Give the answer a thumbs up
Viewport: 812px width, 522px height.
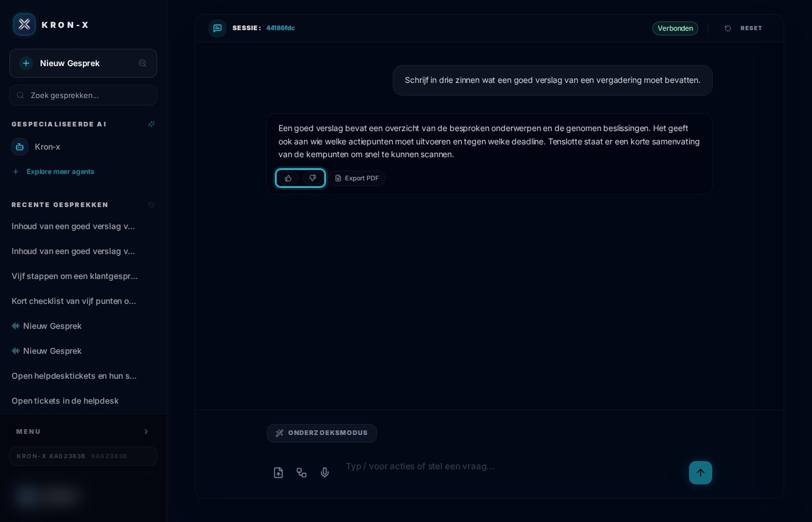point(288,178)
